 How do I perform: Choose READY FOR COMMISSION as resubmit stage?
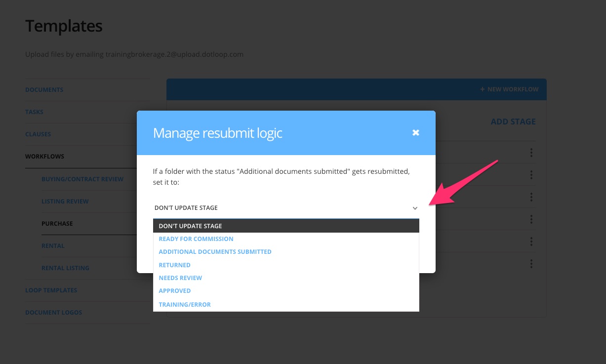(x=196, y=239)
